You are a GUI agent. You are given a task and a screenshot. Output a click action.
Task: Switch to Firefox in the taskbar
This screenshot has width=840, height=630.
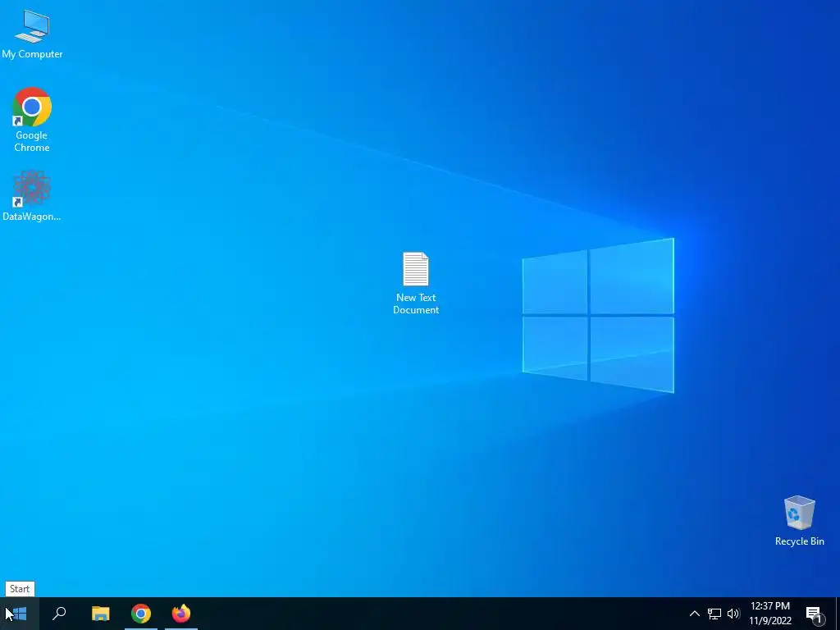tap(181, 614)
